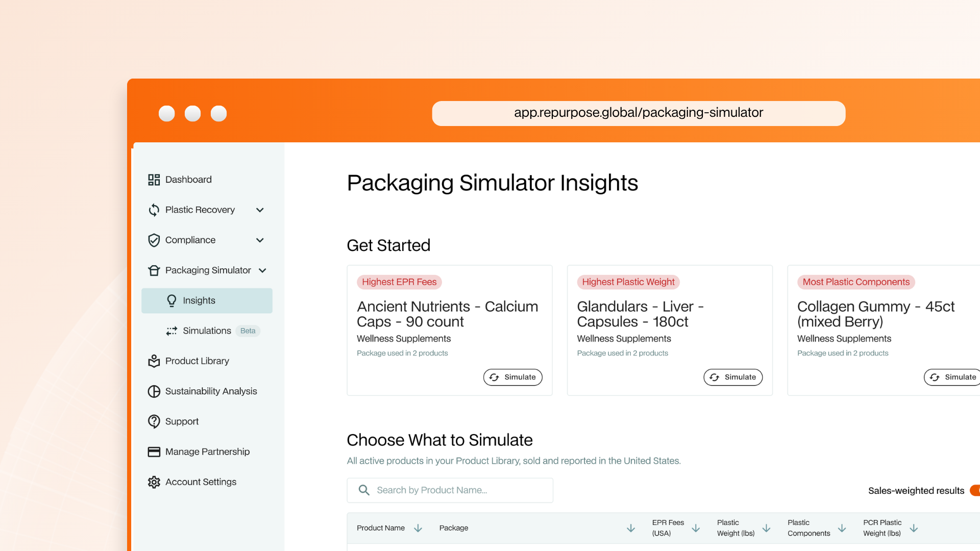Click Package column header
The width and height of the screenshot is (980, 551).
(453, 528)
